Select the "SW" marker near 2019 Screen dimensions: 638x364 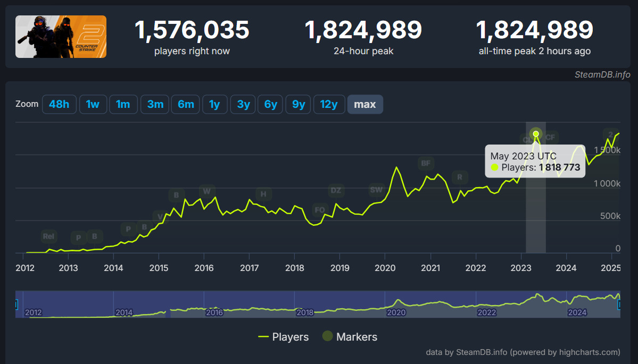click(376, 189)
